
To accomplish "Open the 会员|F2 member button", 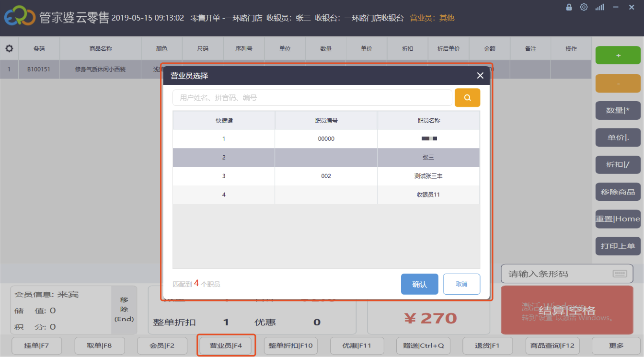I will coord(162,345).
